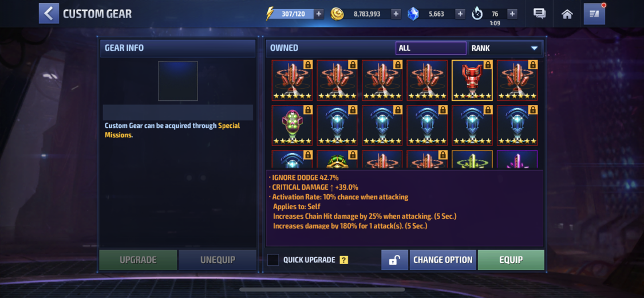Viewport: 644px width, 298px height.
Task: Add crystals with plus next to 5,663
Action: click(460, 14)
